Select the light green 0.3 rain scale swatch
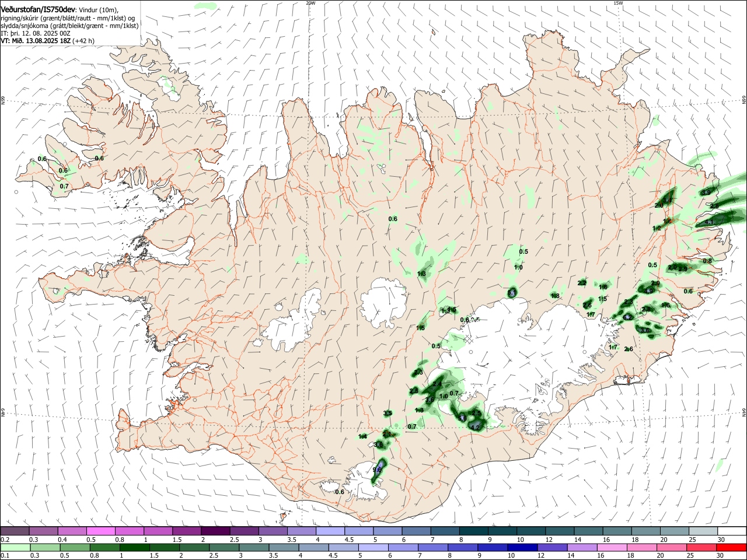 (45, 547)
